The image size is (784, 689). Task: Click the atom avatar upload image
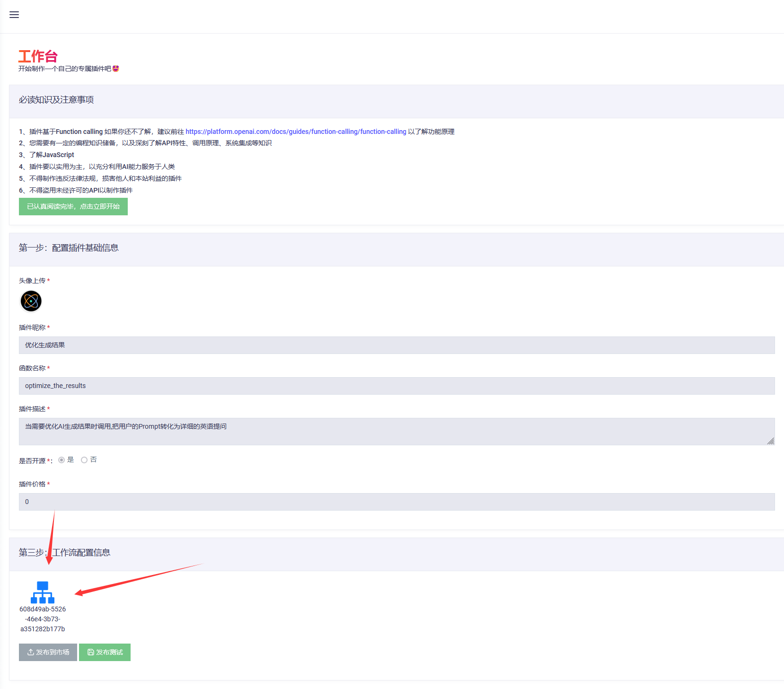point(31,301)
